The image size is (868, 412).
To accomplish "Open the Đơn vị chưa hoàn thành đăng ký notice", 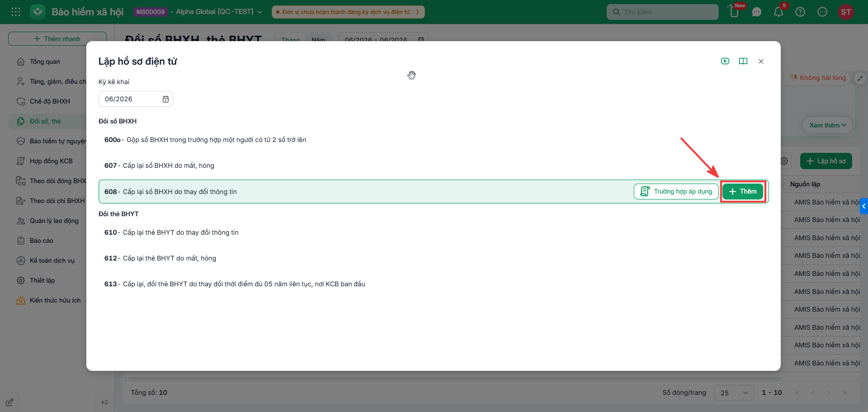I will point(348,12).
